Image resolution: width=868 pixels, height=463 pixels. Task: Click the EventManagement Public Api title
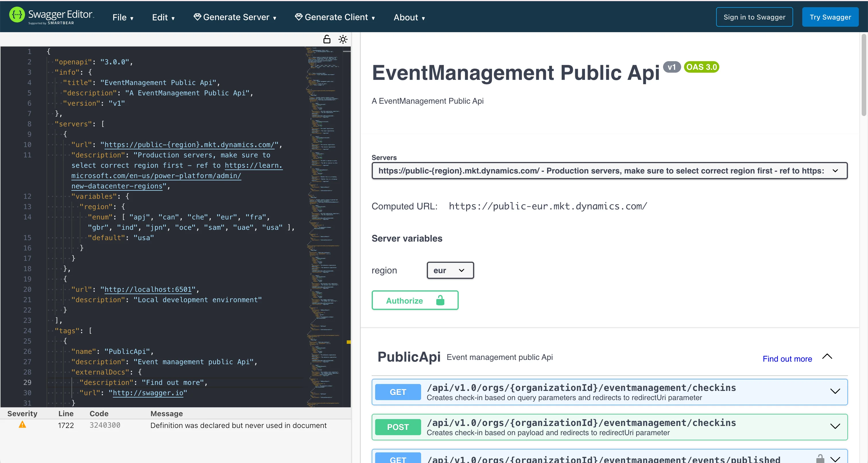pos(516,72)
